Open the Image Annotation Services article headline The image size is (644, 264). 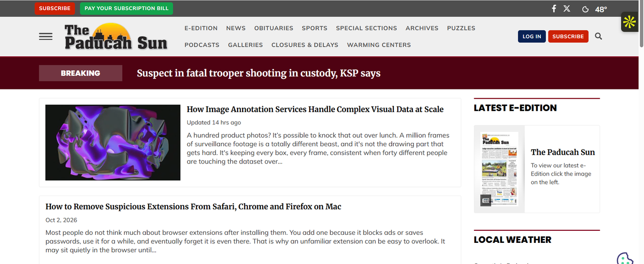tap(315, 109)
